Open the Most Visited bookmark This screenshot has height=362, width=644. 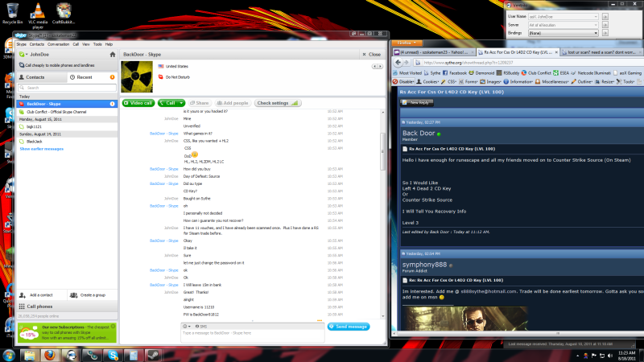coord(407,73)
